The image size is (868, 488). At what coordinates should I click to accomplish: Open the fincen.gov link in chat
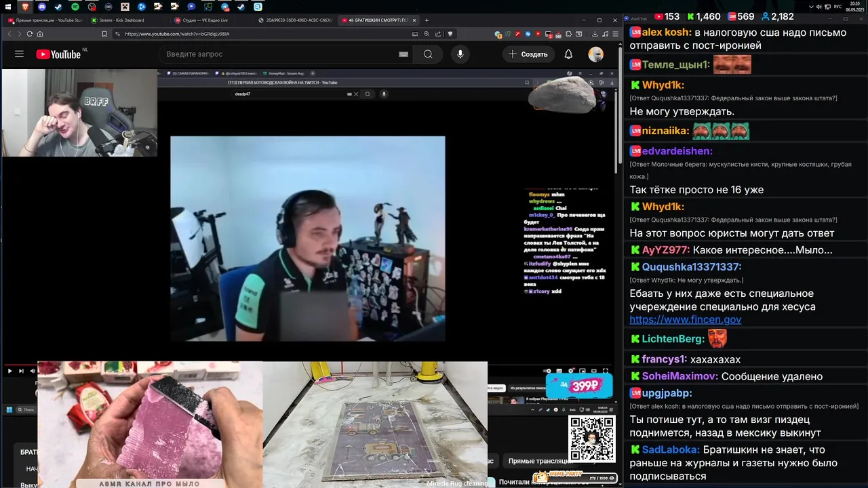(x=685, y=320)
